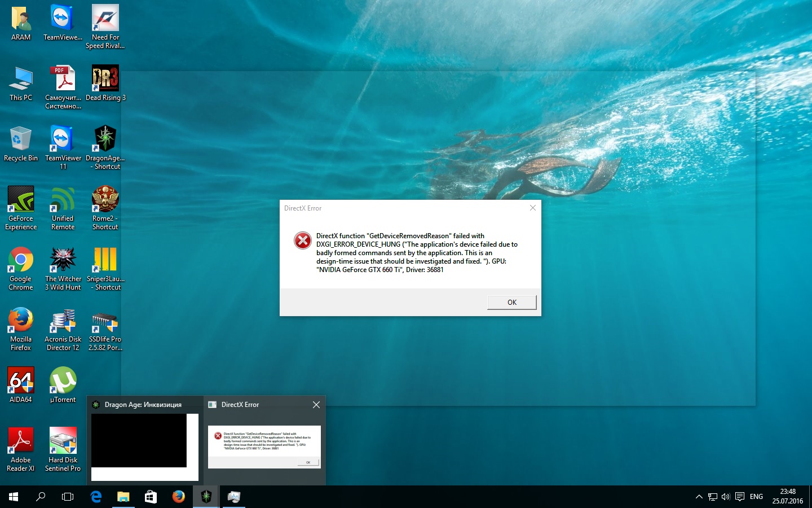
Task: Open the clock and date flyout
Action: (x=788, y=497)
